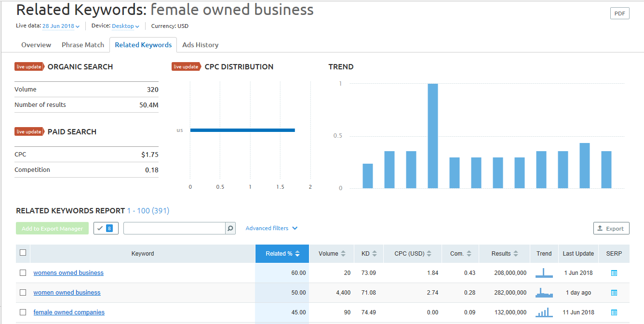Click the tallest bar in Trend chart

pos(433,136)
